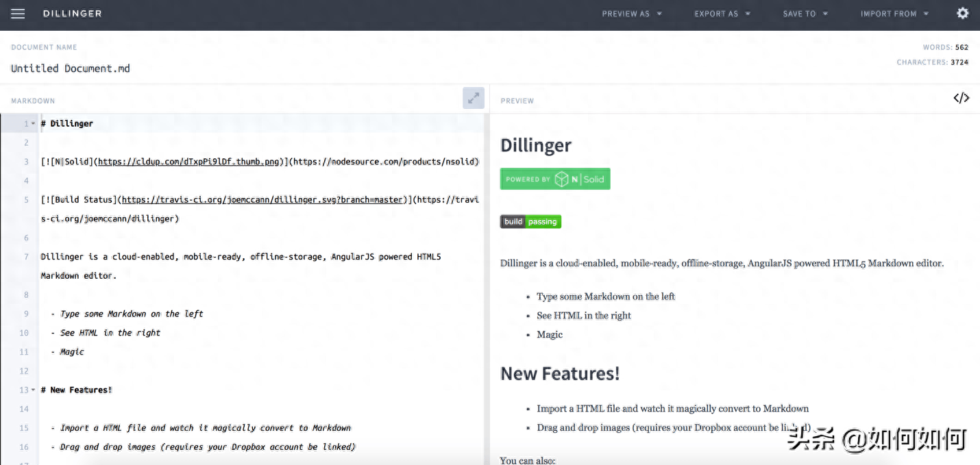Viewport: 980px width, 465px height.
Task: Click the Powered by N|Solid badge
Action: click(555, 179)
